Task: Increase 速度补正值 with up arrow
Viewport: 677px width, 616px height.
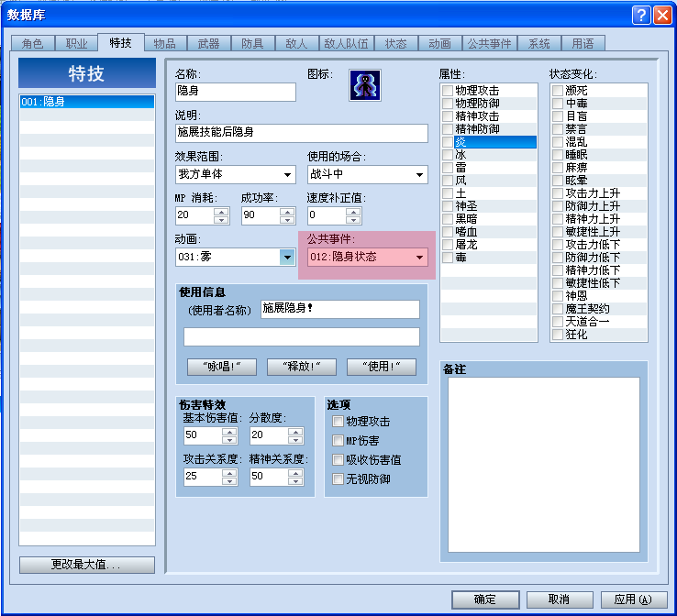Action: point(353,212)
